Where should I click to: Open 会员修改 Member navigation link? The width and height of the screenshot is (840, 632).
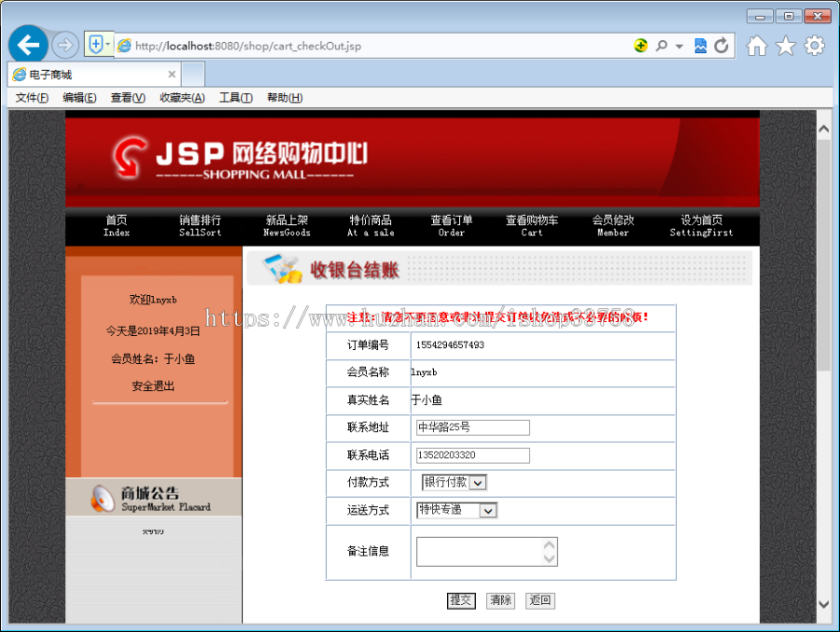[x=613, y=226]
